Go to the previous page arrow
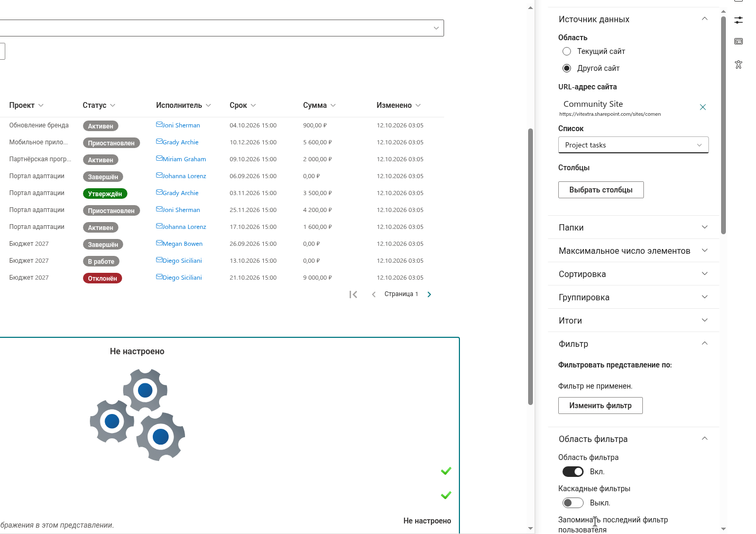 (374, 294)
